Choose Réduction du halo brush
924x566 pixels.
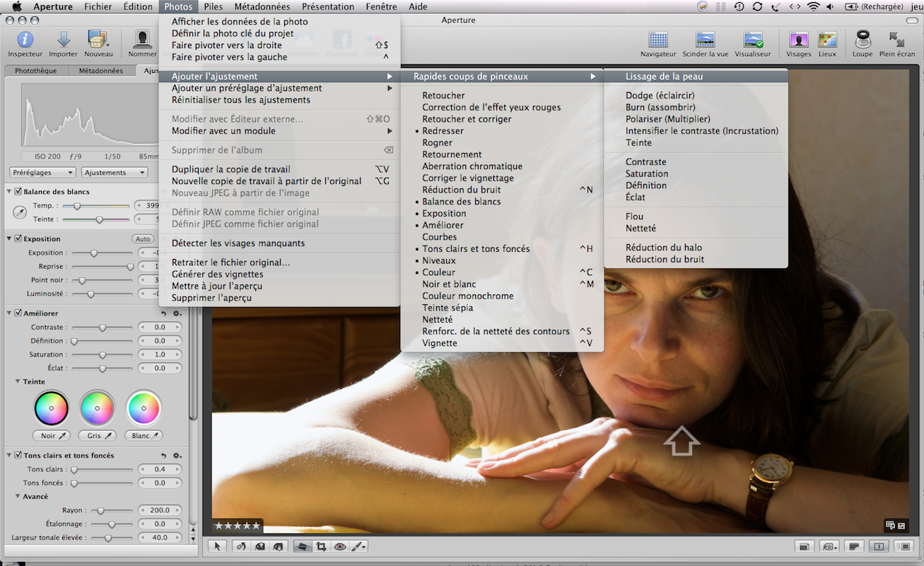pyautogui.click(x=696, y=248)
